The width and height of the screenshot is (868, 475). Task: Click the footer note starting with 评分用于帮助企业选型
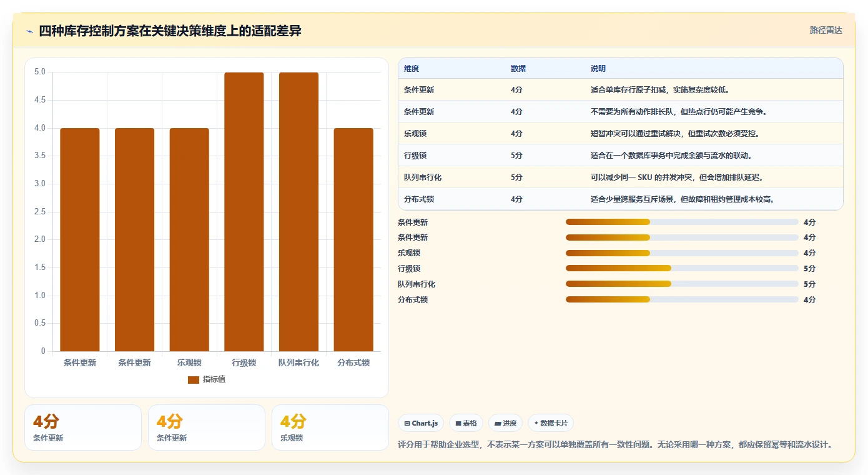(x=616, y=445)
